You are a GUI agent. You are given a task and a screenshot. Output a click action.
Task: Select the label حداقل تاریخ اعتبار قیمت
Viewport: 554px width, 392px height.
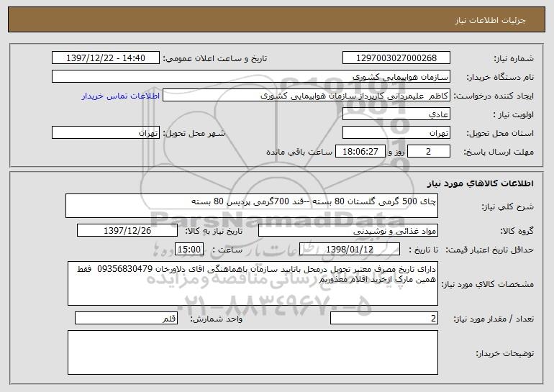pyautogui.click(x=489, y=250)
